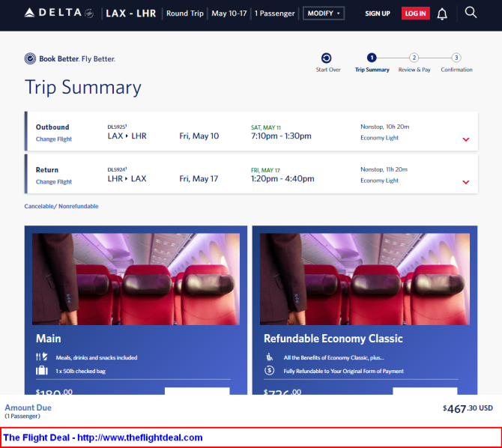Click the 7:10pm - 1:30pm outbound times
Image resolution: width=502 pixels, height=448 pixels.
click(281, 136)
